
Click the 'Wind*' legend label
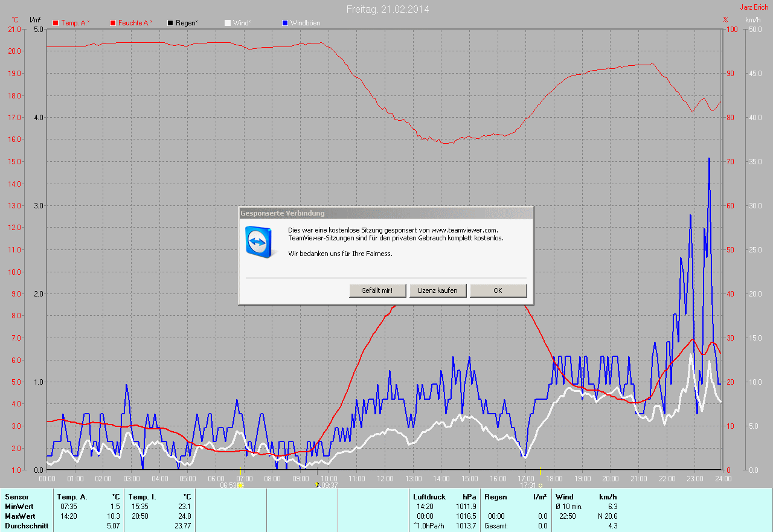pos(242,23)
